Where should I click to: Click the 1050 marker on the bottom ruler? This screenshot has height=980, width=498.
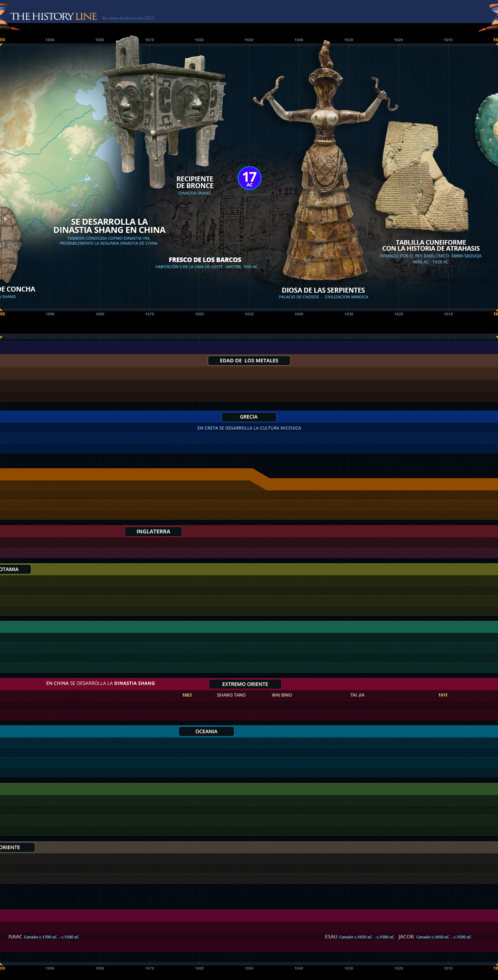point(249,968)
